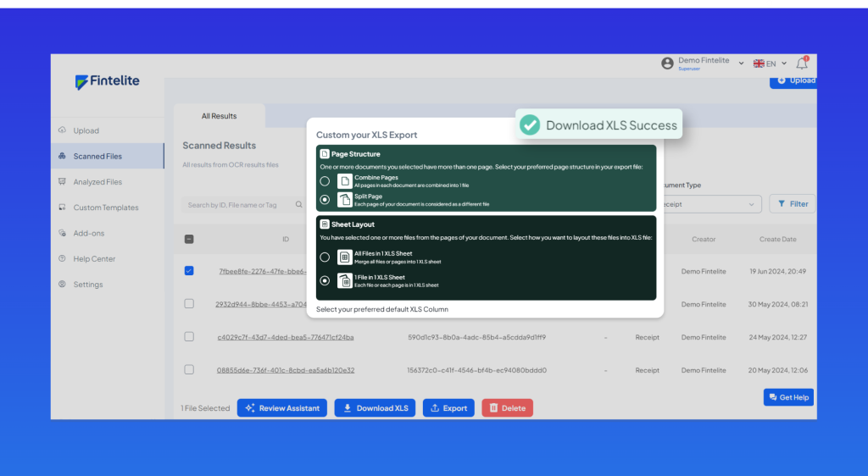
Task: Click the green Download XLS Success checkmark
Action: (x=530, y=125)
